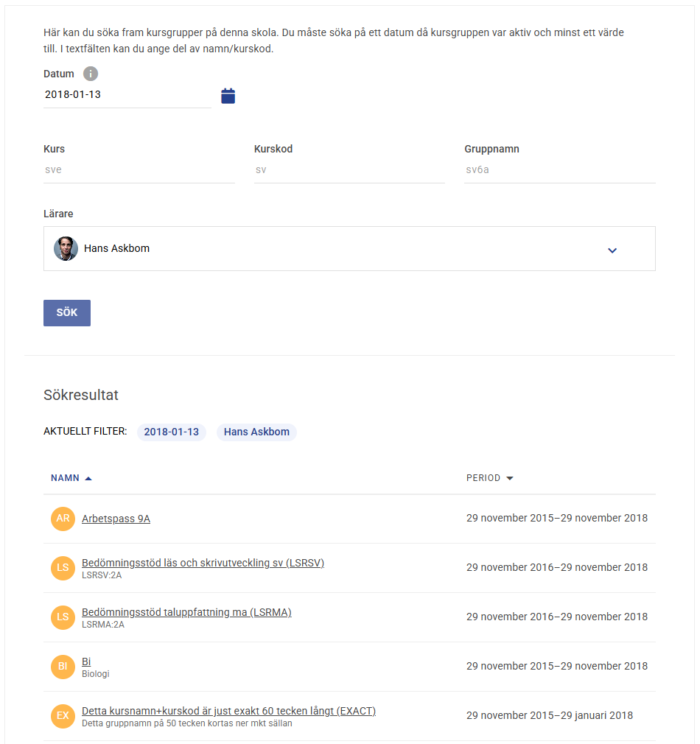Open Bedömningsstöd läs och skrivutveckling sv link
700x744 pixels.
pos(203,563)
